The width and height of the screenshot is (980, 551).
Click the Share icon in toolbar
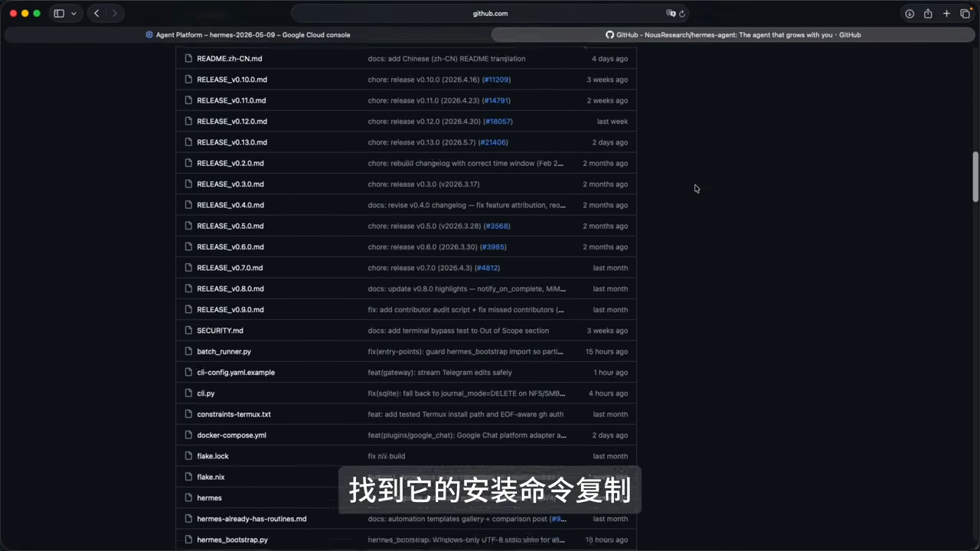[x=928, y=14]
